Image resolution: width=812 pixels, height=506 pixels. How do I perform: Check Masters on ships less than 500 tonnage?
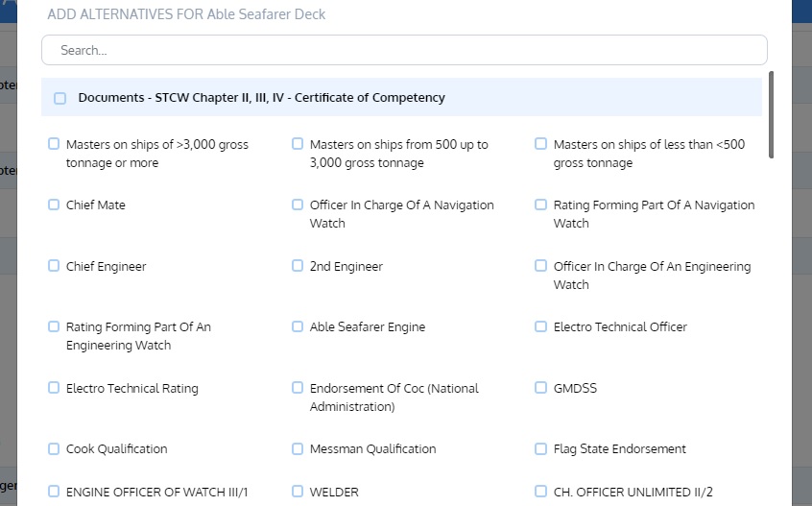coord(541,144)
